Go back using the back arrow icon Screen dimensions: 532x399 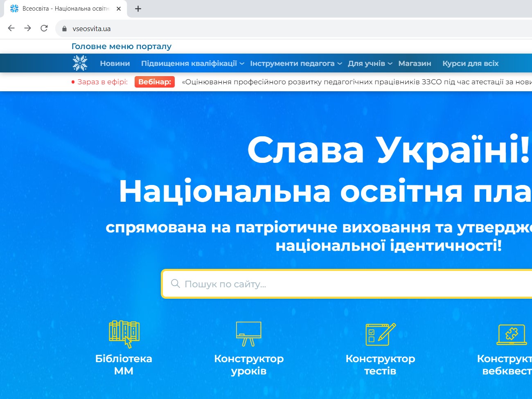click(11, 28)
